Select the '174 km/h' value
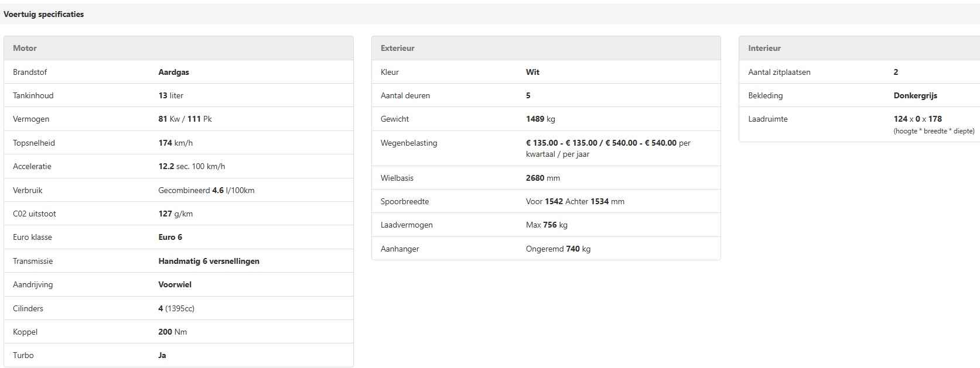Image resolution: width=980 pixels, height=368 pixels. pos(176,143)
